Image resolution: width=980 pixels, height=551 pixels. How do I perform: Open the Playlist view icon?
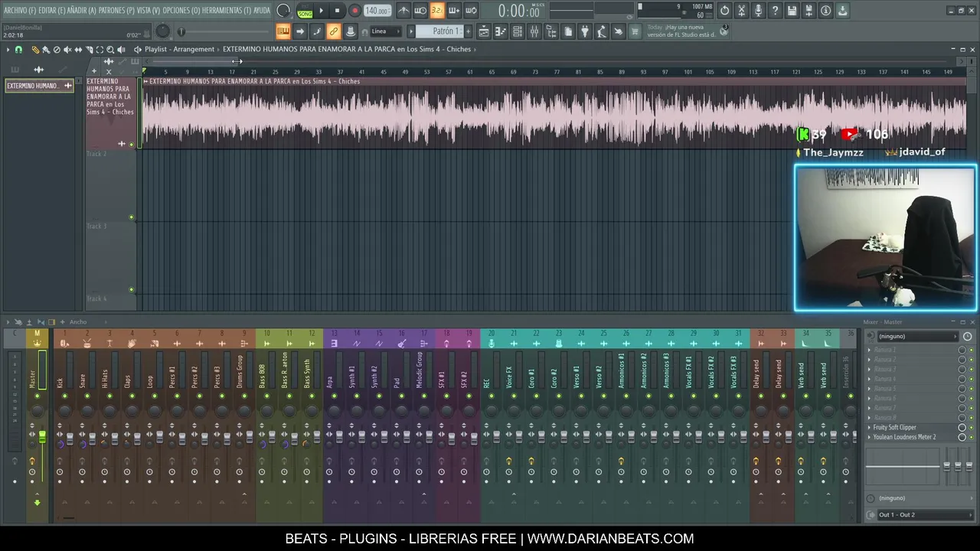coord(484,31)
